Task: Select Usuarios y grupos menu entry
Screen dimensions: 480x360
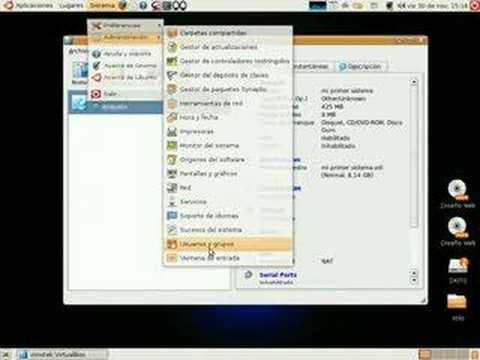Action: [228, 244]
